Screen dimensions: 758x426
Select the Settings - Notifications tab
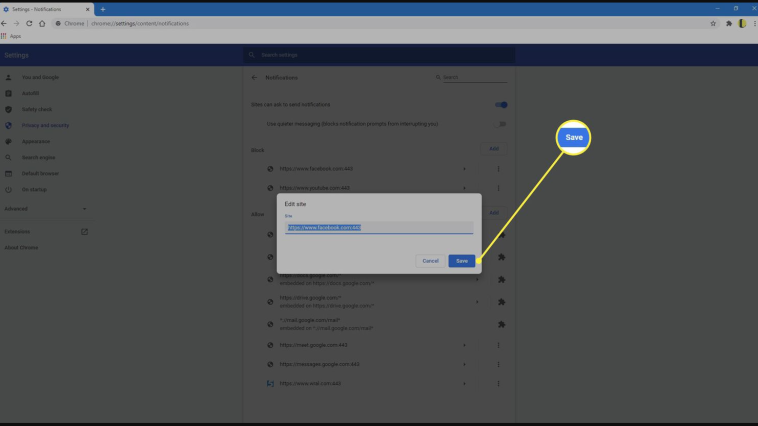[46, 9]
